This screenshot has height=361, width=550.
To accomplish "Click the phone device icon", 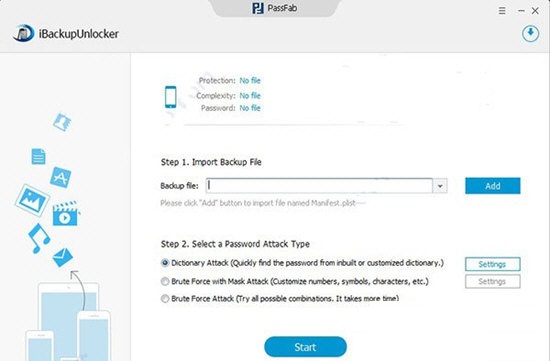I will (x=170, y=97).
